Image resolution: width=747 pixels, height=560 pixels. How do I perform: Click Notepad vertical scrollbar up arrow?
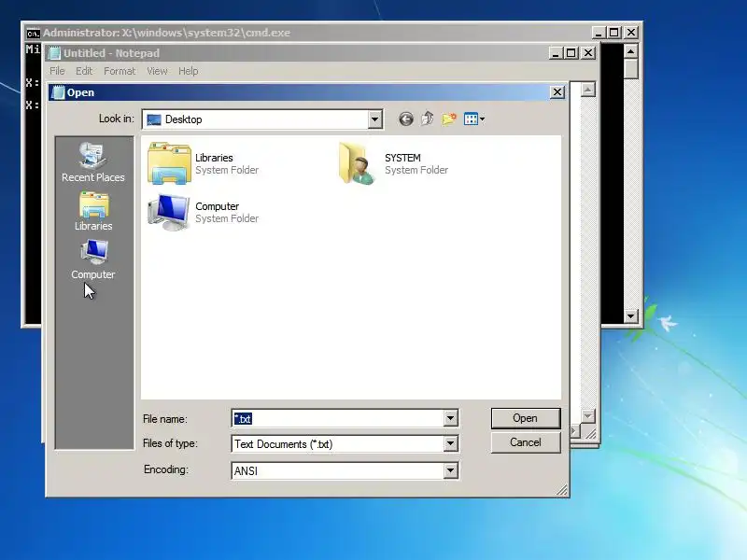[x=588, y=90]
